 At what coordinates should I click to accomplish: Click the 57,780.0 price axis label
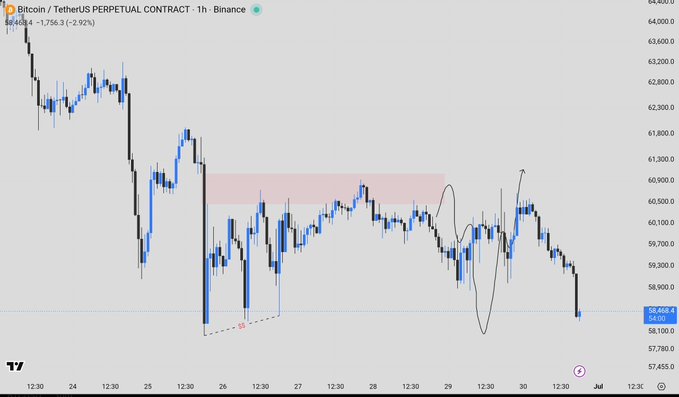[x=661, y=349]
